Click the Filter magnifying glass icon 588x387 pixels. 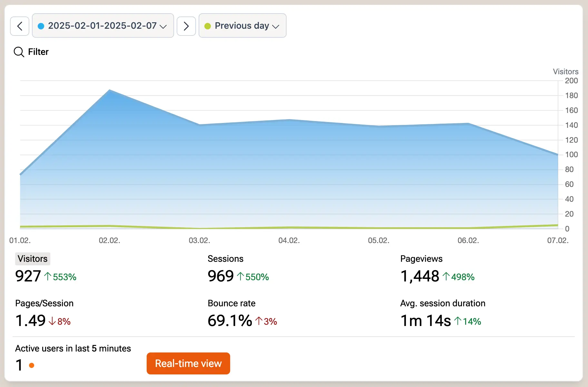point(19,52)
